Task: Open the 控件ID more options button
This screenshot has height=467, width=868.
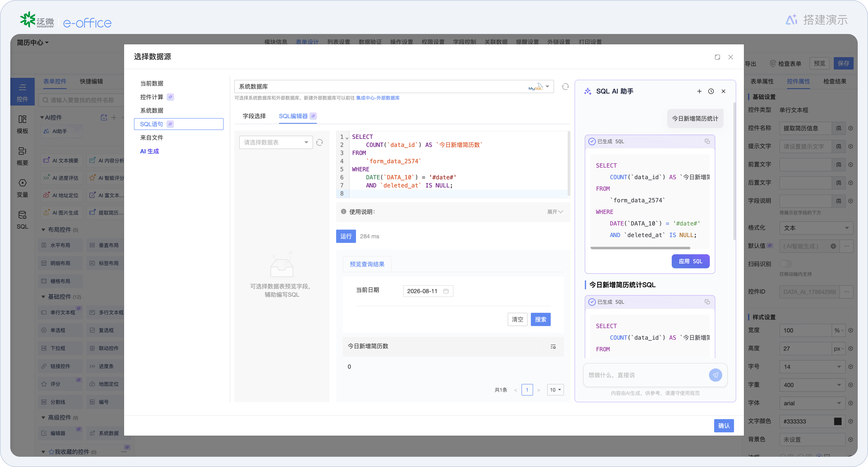Action: (847, 292)
